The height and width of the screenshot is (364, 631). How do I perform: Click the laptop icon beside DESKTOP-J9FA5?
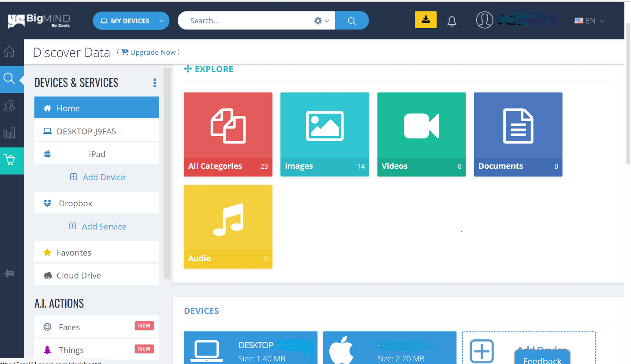tap(47, 131)
